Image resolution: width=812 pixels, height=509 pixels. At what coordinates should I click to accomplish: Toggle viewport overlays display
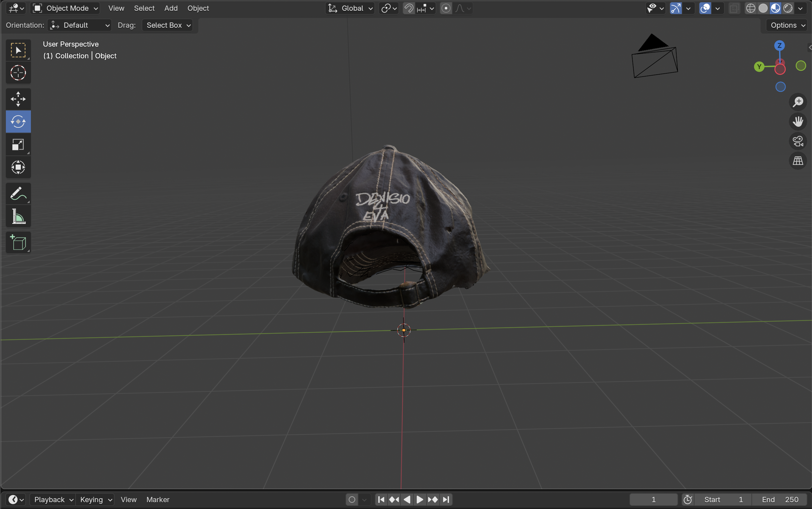[x=705, y=8]
